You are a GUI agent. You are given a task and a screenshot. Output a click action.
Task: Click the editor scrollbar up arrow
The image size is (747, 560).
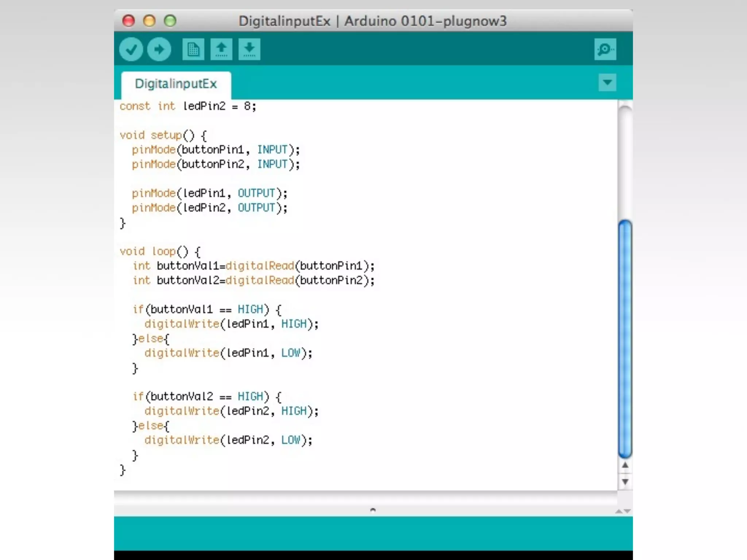coord(625,465)
